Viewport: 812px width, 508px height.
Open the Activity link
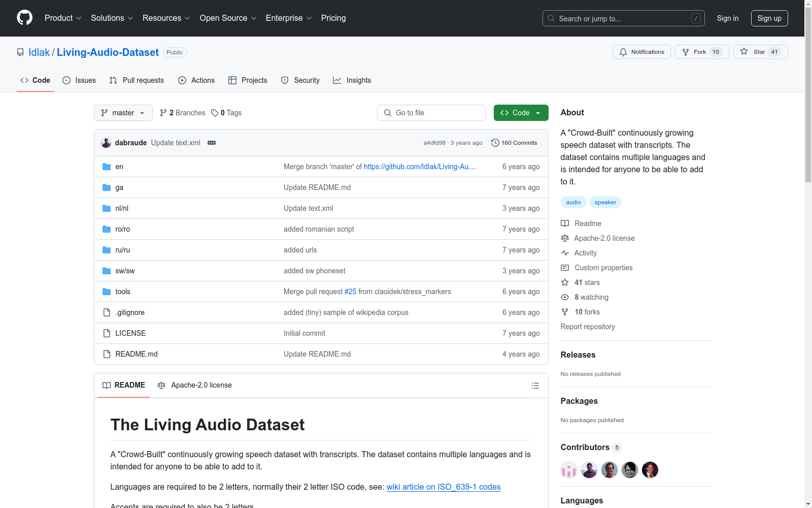tap(579, 253)
